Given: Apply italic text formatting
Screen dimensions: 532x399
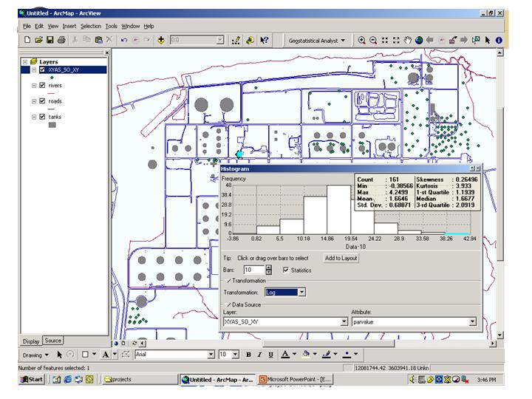Looking at the screenshot, I should [259, 355].
